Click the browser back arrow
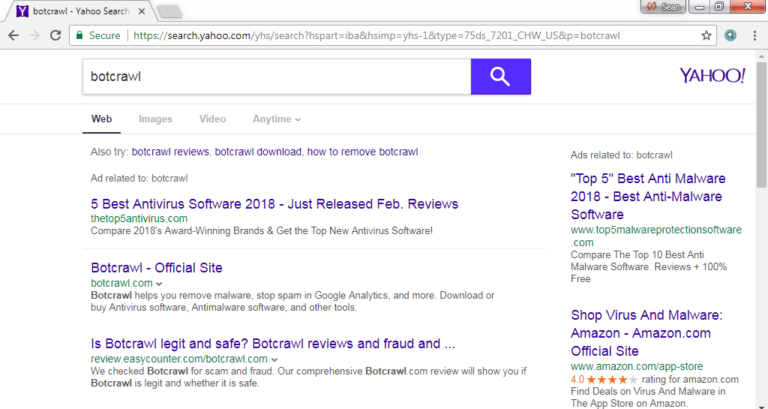This screenshot has width=768, height=409. click(x=14, y=35)
